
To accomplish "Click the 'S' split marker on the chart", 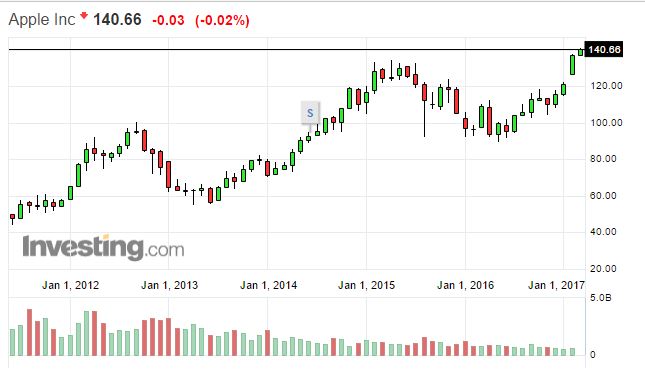I will (x=310, y=112).
